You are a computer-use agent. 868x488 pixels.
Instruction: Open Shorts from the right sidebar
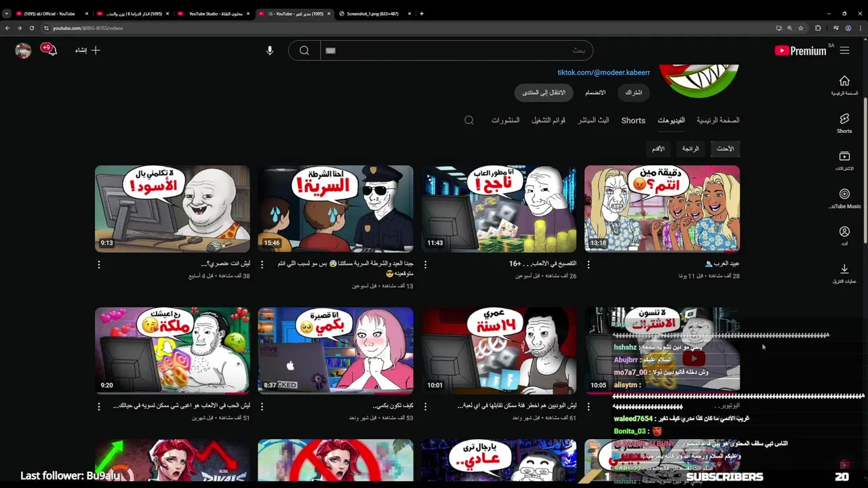click(x=844, y=123)
